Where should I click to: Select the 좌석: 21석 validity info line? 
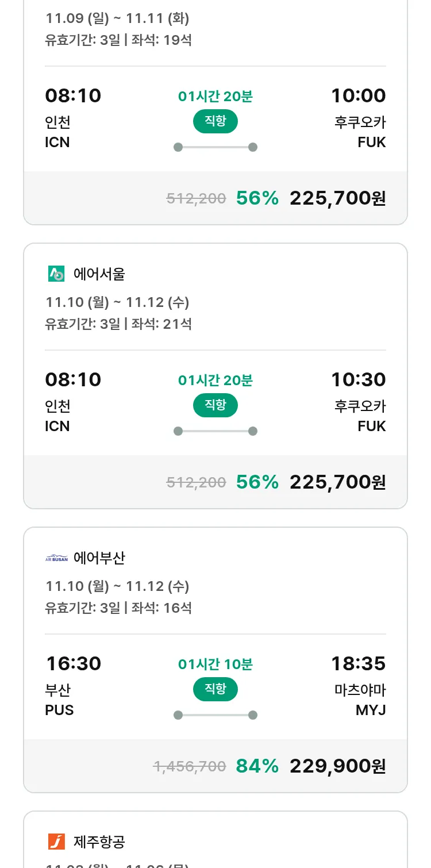click(x=118, y=324)
